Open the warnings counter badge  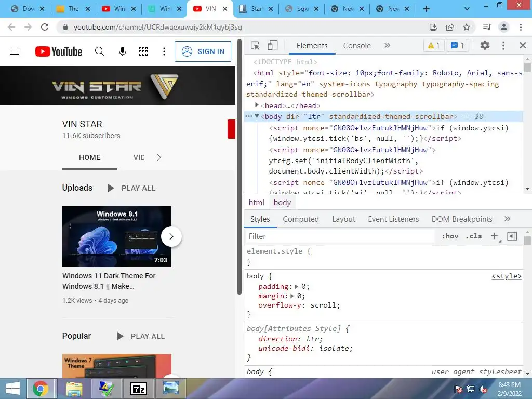tap(434, 46)
